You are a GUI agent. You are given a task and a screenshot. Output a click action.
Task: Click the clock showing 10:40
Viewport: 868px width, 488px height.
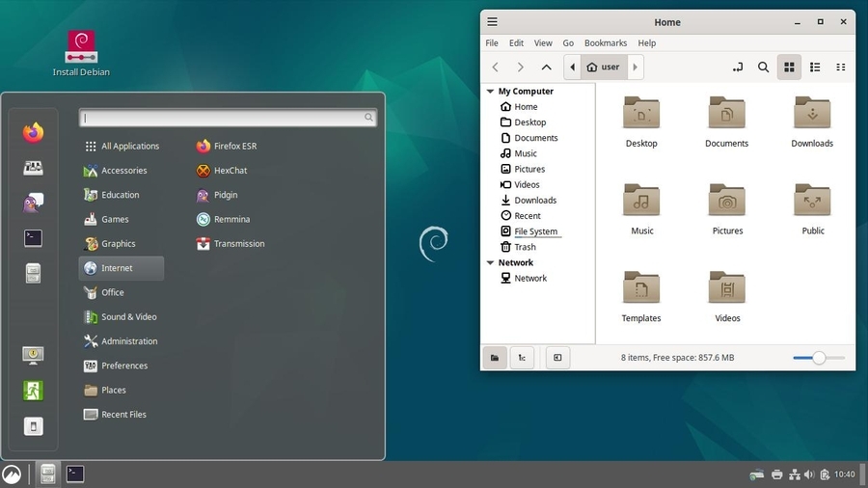click(844, 474)
